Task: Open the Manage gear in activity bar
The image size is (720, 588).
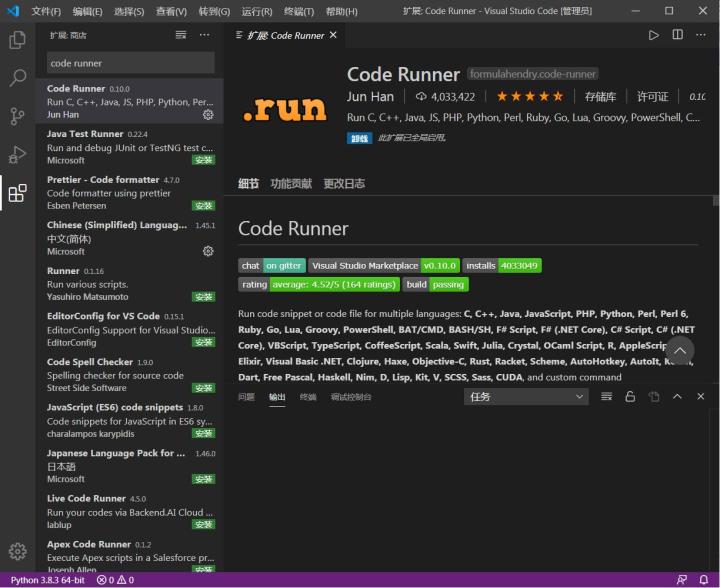Action: [x=17, y=551]
